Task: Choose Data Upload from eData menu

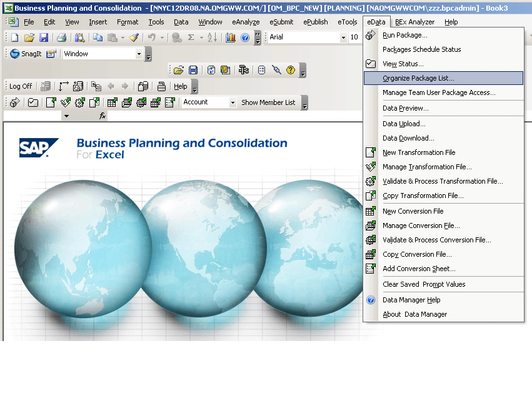Action: pos(404,124)
